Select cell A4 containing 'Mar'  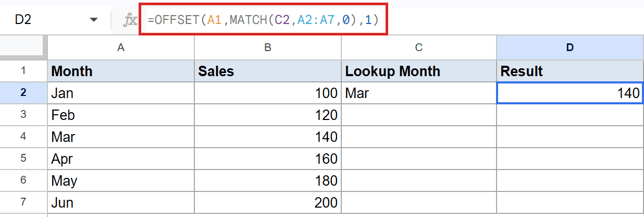coord(121,137)
